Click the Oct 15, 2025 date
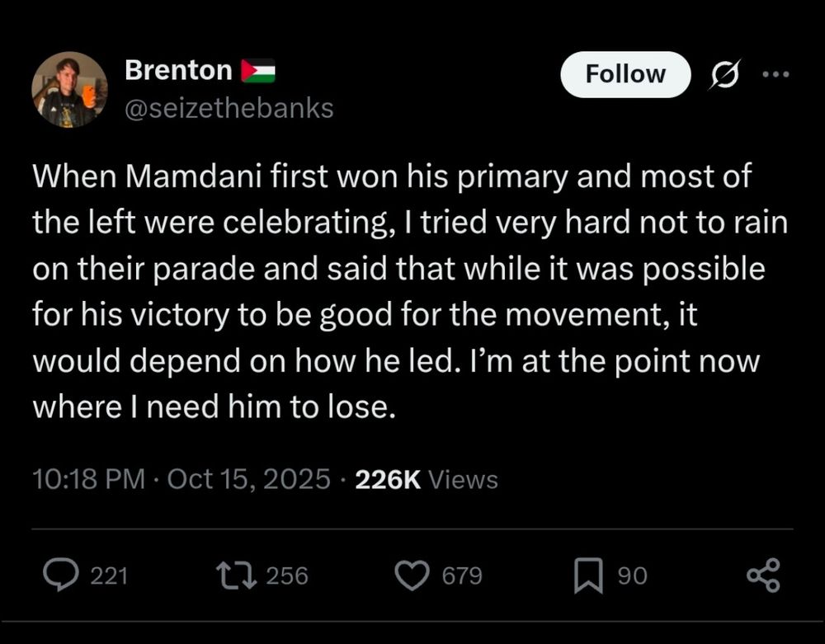The height and width of the screenshot is (644, 825). [248, 479]
